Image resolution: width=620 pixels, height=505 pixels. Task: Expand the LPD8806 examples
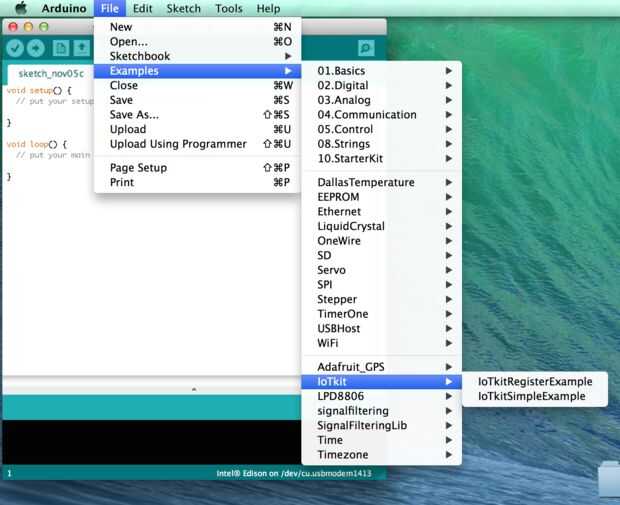click(382, 396)
